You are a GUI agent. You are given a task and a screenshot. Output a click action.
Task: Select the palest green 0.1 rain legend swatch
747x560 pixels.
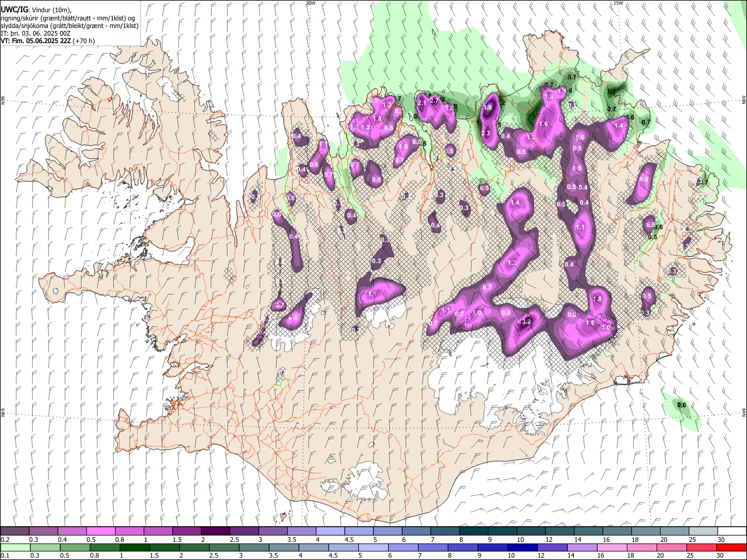[15, 547]
